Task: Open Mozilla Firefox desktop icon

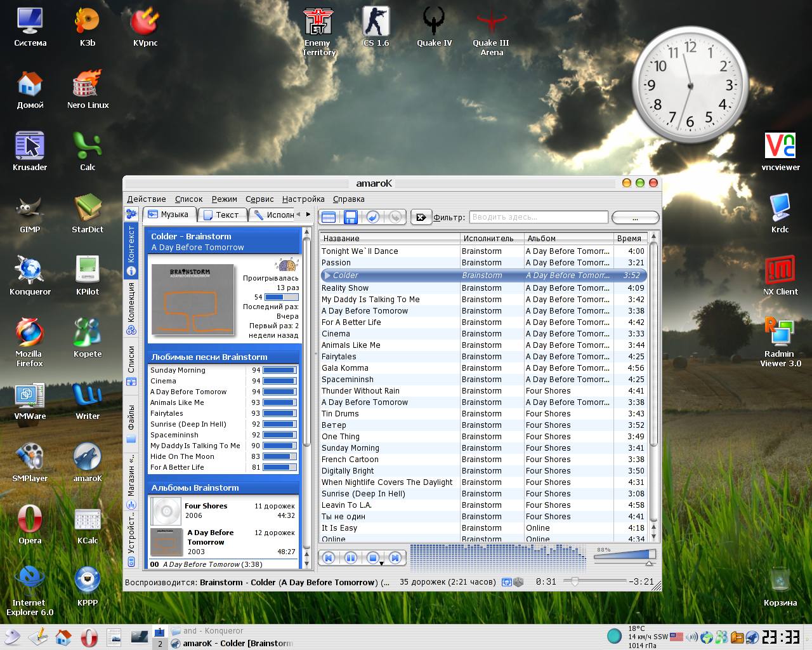Action: (29, 343)
